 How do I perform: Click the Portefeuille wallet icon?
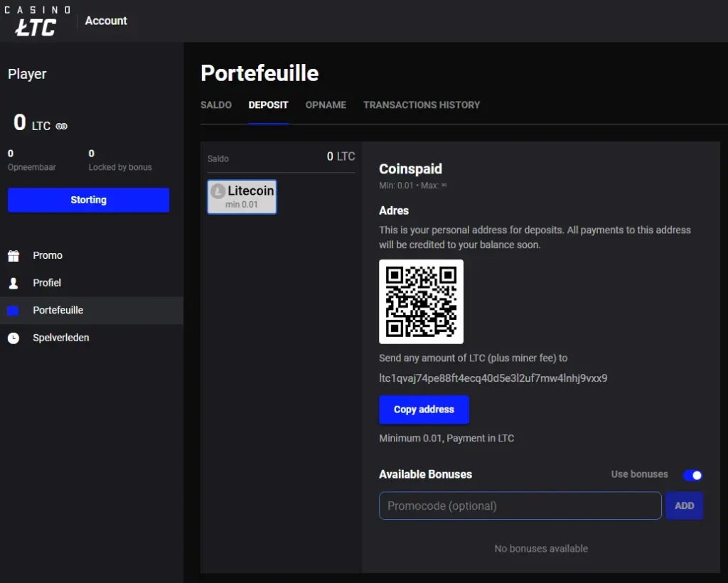coord(13,311)
